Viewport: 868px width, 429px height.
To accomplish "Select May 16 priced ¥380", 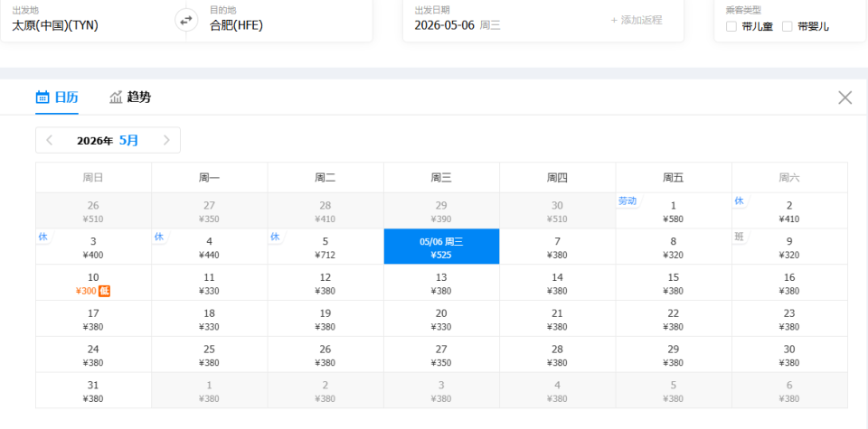I will click(790, 283).
